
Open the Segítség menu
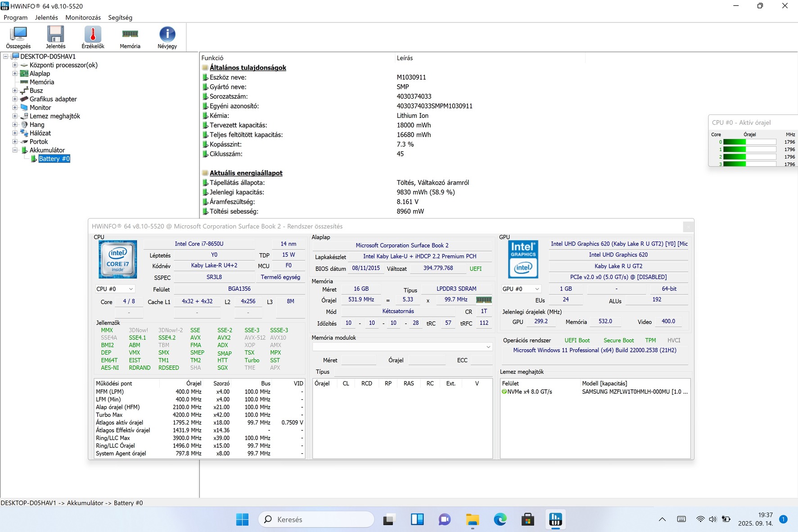click(120, 18)
